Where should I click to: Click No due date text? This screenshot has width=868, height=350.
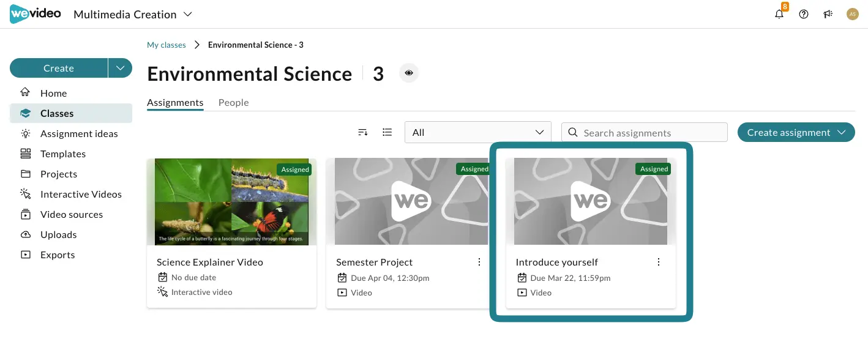(193, 277)
